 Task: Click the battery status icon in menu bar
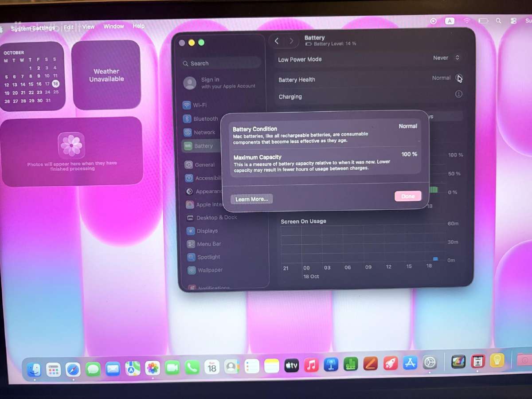pyautogui.click(x=483, y=21)
